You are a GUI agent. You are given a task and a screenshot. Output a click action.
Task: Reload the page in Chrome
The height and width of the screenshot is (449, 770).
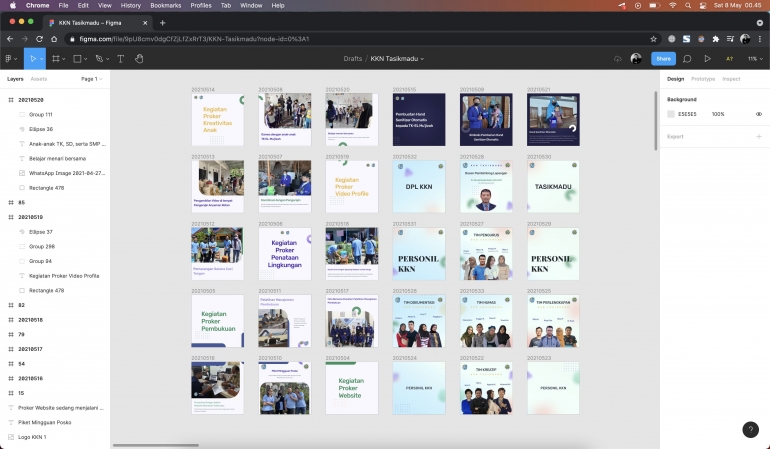[x=39, y=39]
